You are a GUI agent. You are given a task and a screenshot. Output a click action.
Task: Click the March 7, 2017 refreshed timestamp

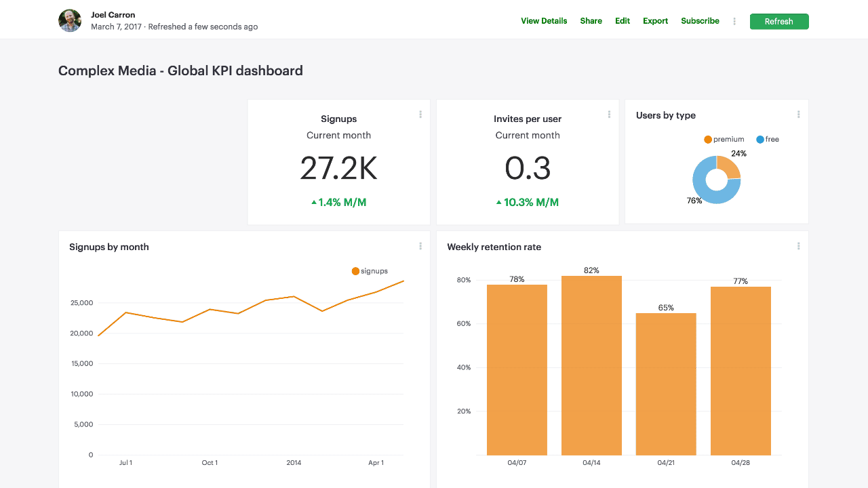click(x=174, y=27)
